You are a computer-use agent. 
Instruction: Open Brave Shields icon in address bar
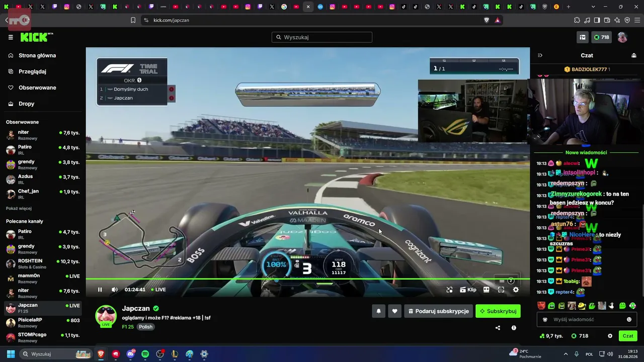click(x=487, y=20)
